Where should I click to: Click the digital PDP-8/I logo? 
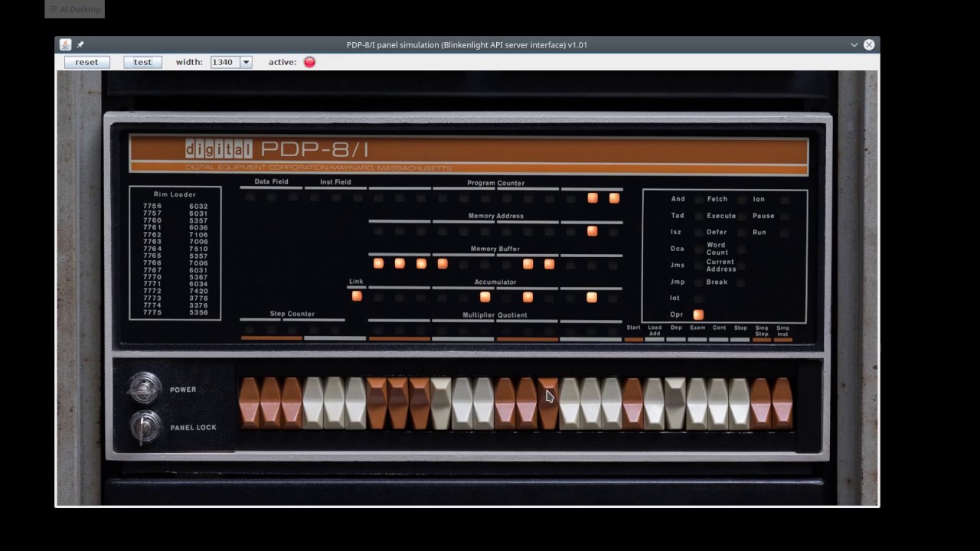click(x=276, y=148)
